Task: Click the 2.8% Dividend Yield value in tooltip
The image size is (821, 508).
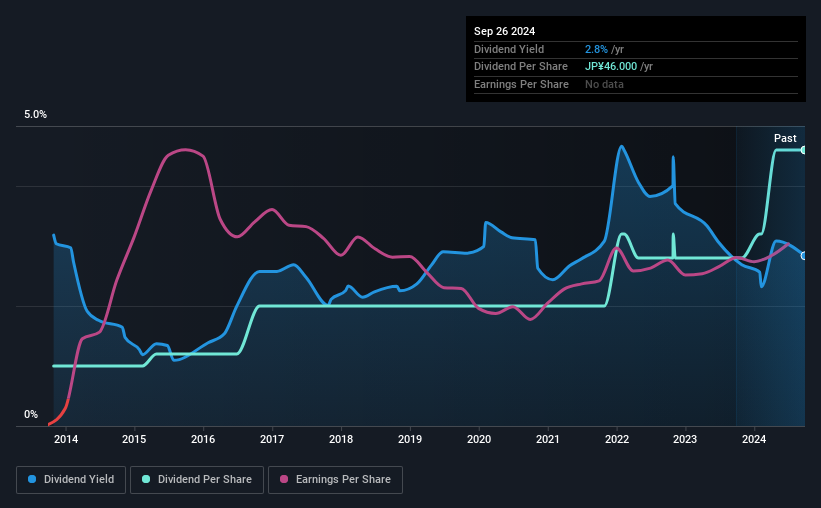Action: [x=596, y=49]
